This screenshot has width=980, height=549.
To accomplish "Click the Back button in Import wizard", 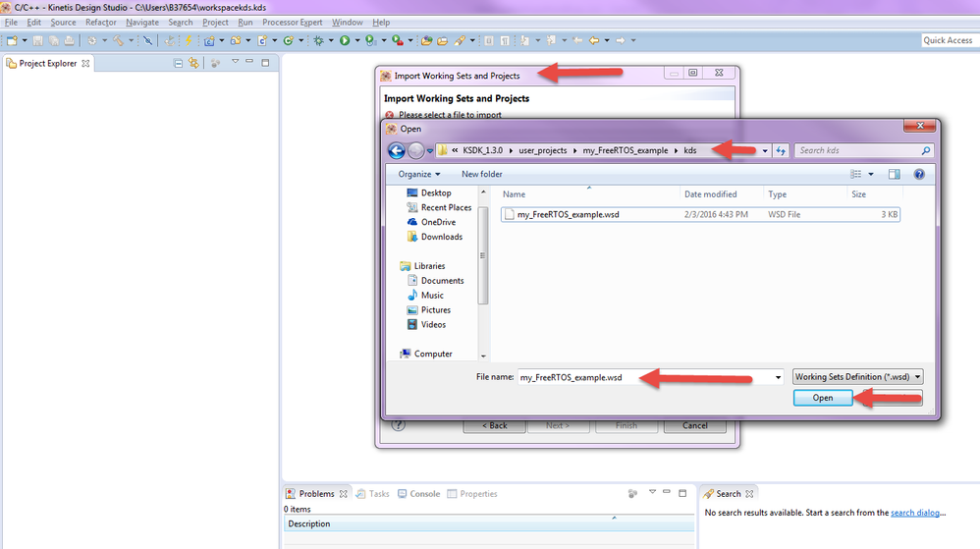I will point(494,426).
